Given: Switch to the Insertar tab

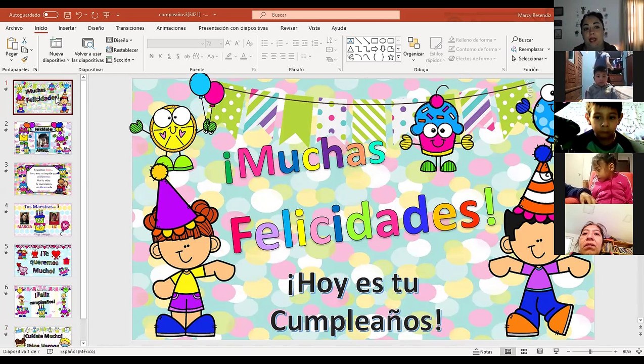Looking at the screenshot, I should pos(67,28).
